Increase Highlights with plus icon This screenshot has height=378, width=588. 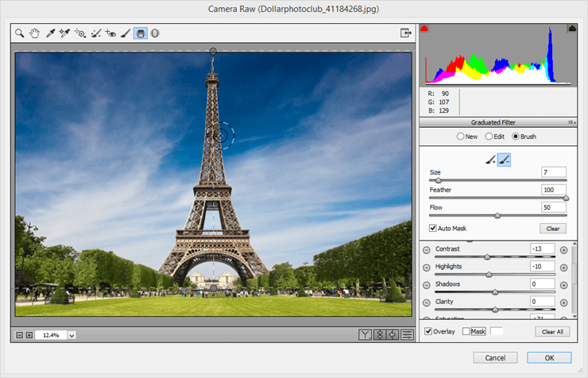coord(563,268)
